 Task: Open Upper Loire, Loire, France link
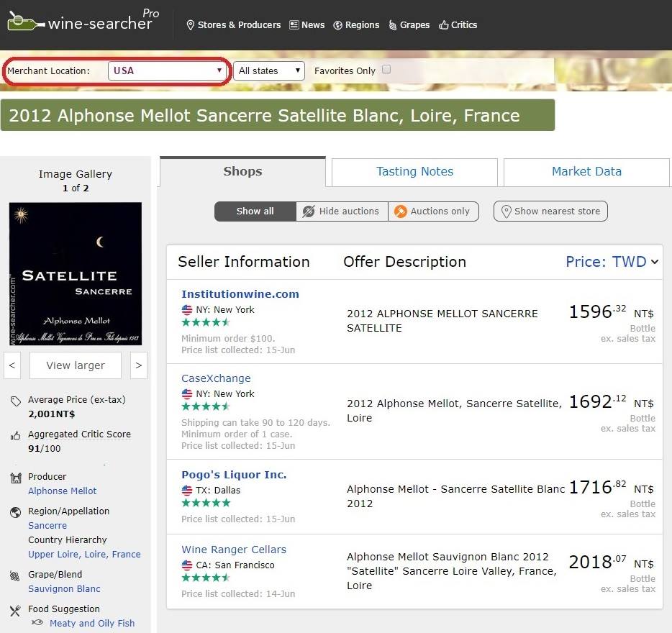point(84,554)
